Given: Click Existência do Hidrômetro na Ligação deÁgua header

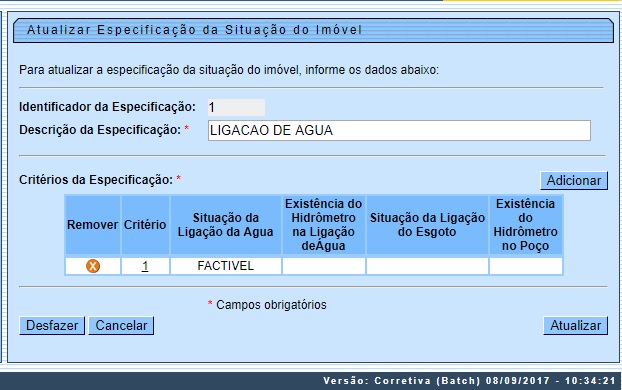Looking at the screenshot, I should (x=324, y=225).
